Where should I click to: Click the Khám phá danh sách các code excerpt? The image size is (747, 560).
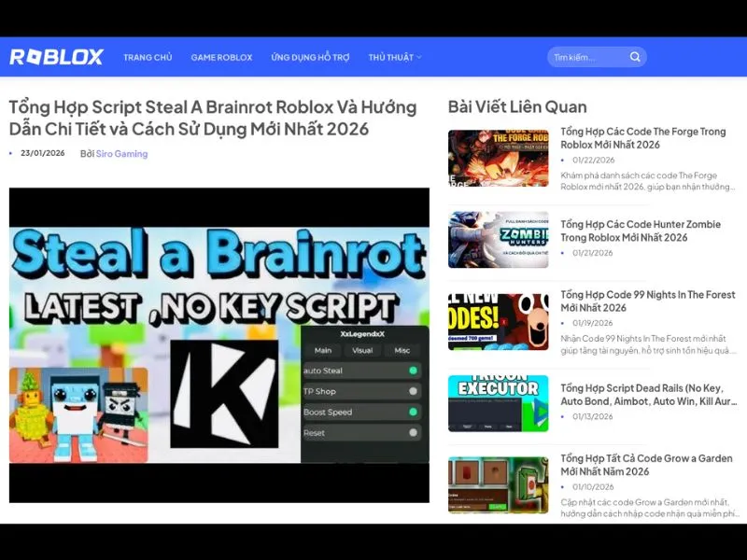[648, 181]
